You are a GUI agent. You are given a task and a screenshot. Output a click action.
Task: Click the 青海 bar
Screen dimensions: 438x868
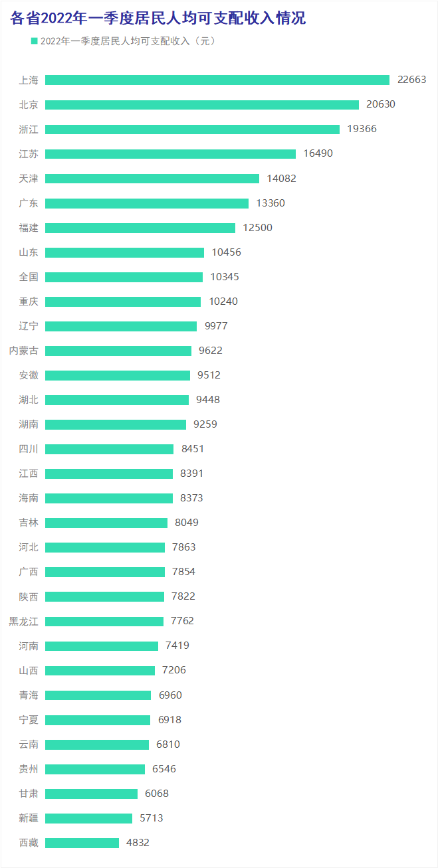(x=98, y=695)
